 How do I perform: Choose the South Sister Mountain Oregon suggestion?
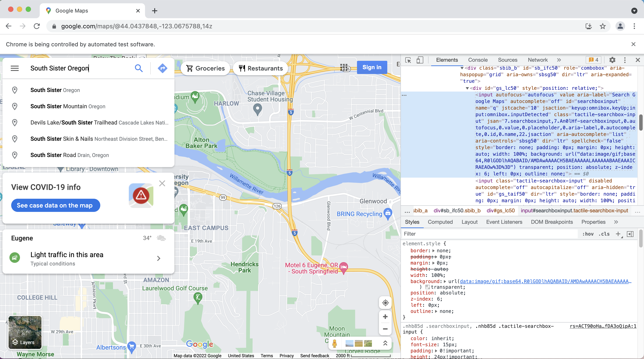[x=88, y=106]
